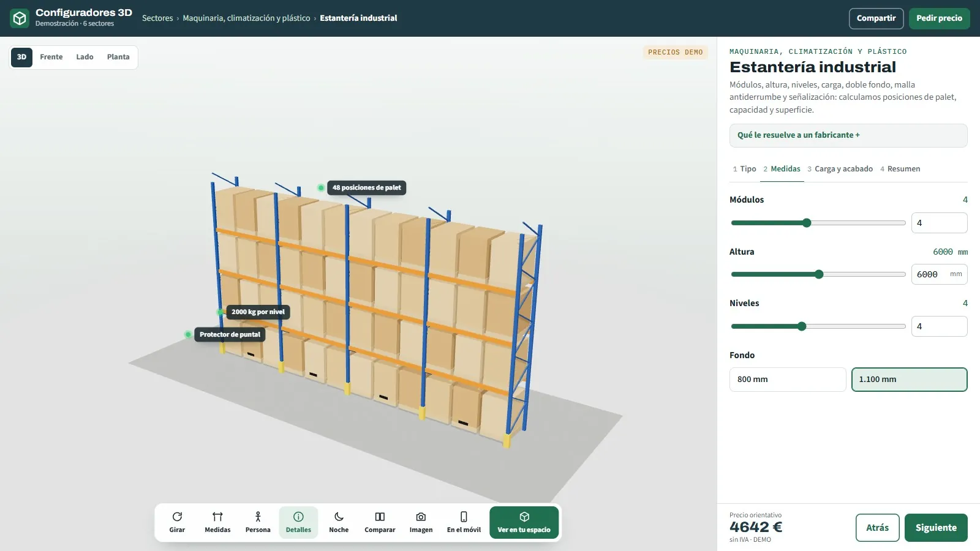Click the Niveles number field
The height and width of the screenshot is (551, 980).
pos(940,326)
